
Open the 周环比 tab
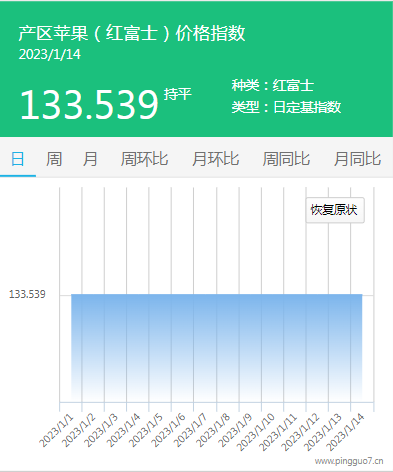tap(144, 159)
